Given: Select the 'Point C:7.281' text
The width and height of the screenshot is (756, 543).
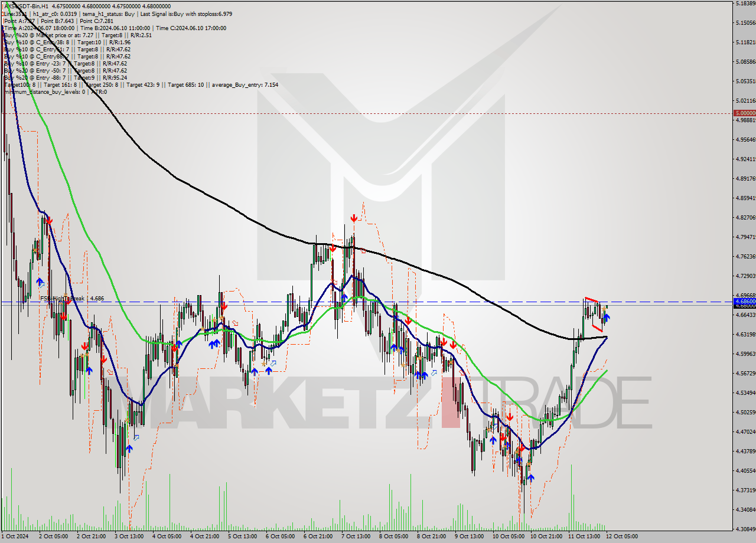Looking at the screenshot, I should pyautogui.click(x=97, y=21).
